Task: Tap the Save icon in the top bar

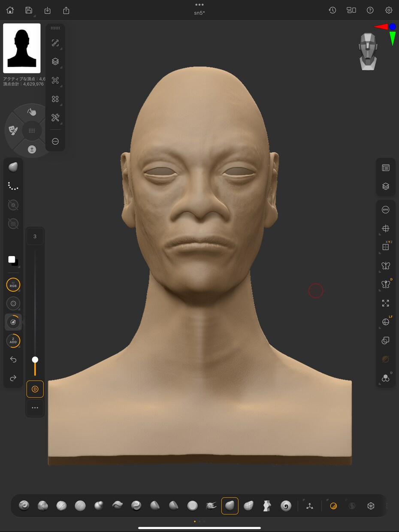Action: (29, 10)
